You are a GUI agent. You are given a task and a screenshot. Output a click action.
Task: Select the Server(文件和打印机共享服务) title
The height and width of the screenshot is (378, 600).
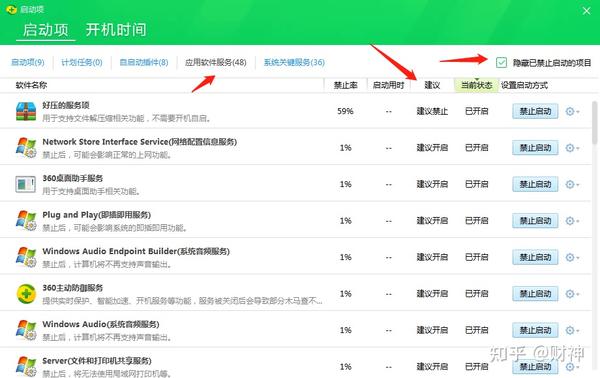click(x=97, y=361)
